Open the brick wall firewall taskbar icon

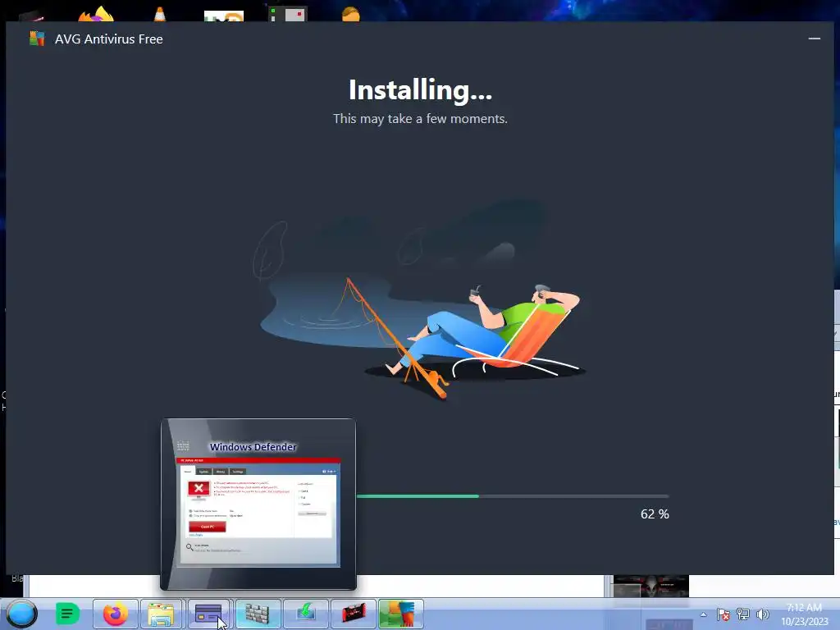258,614
